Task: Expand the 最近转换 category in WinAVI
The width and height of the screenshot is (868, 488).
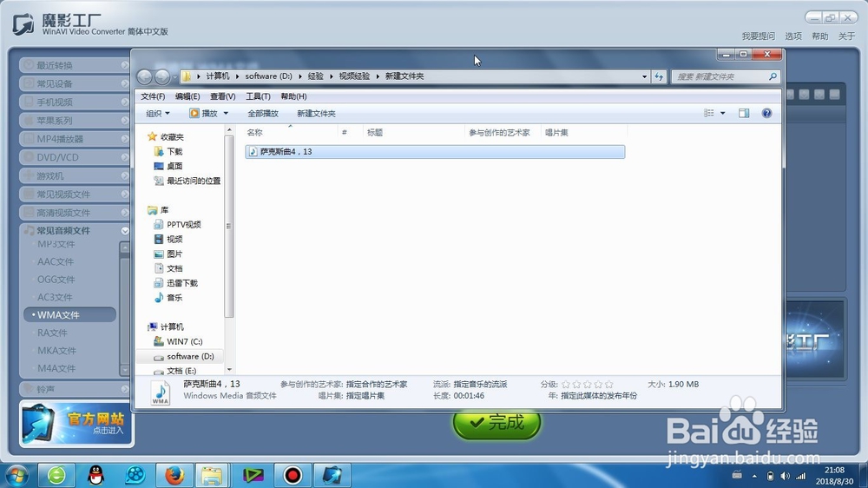Action: pyautogui.click(x=75, y=65)
